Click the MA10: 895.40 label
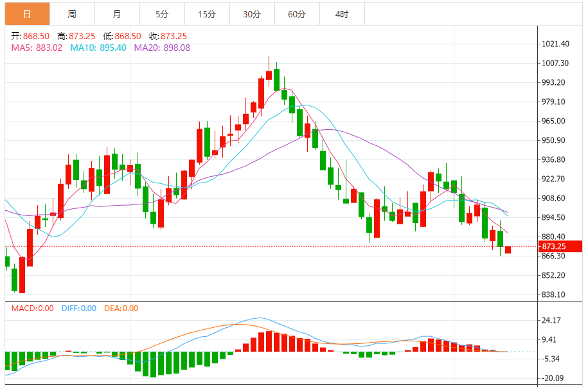Image resolution: width=588 pixels, height=387 pixels. click(x=98, y=48)
